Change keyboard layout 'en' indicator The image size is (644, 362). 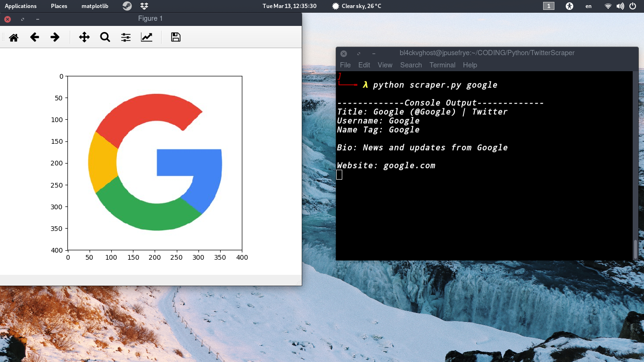[x=588, y=6]
